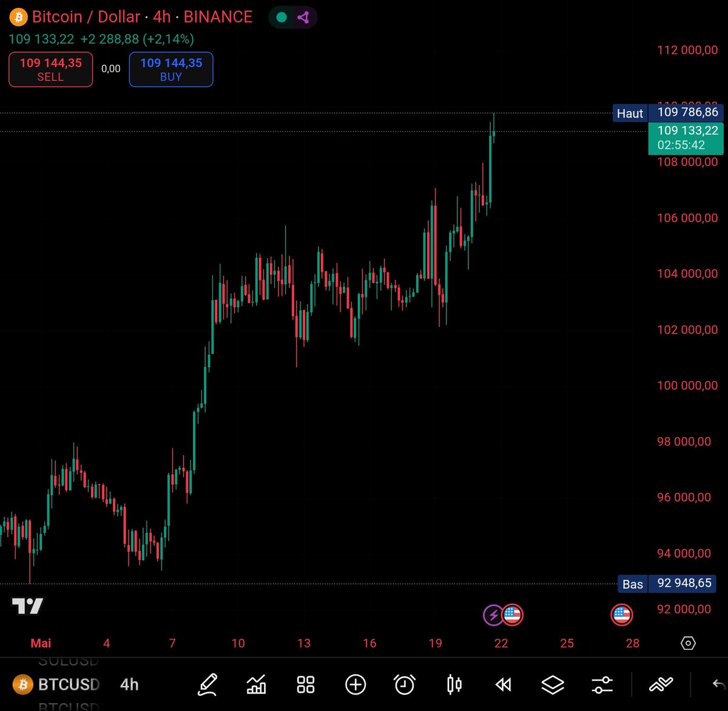
Task: Open time axis settings hexagon icon
Action: point(688,643)
